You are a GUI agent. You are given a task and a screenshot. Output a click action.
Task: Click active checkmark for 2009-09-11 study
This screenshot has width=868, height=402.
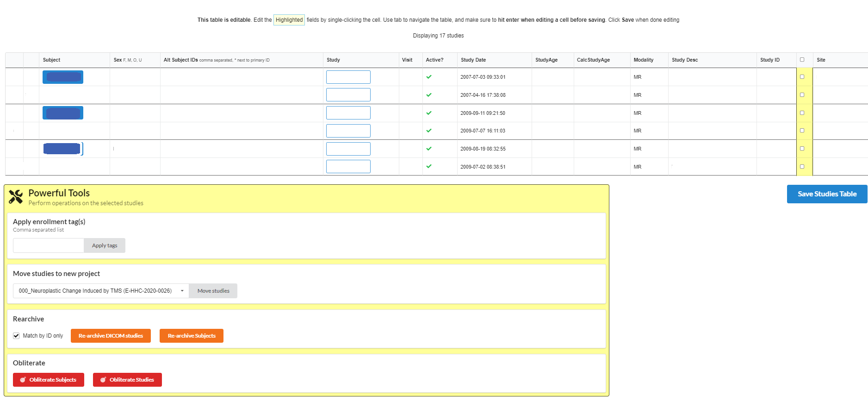[x=429, y=113]
